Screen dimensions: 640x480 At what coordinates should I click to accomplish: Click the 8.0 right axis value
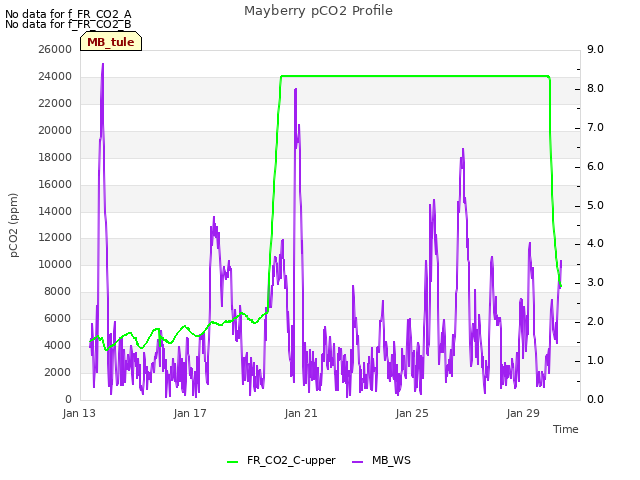[595, 88]
